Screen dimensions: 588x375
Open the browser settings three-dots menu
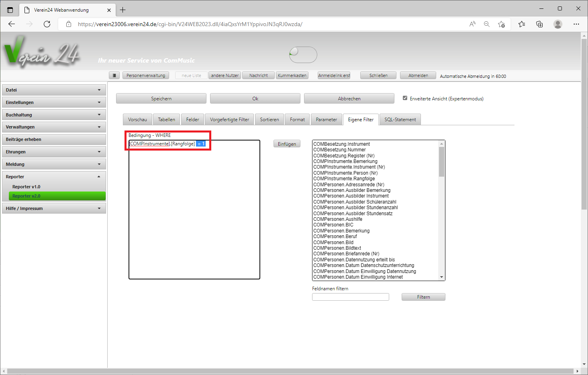point(576,24)
